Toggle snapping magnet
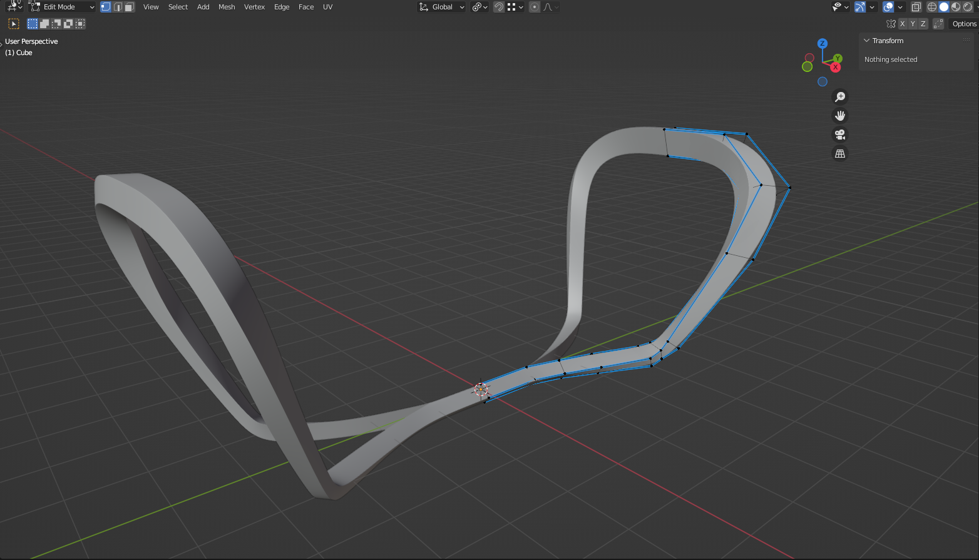979x560 pixels. coord(499,7)
